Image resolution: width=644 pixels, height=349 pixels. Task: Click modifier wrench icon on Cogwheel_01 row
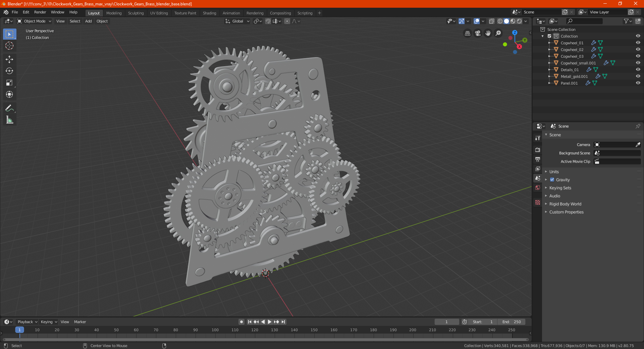[593, 43]
